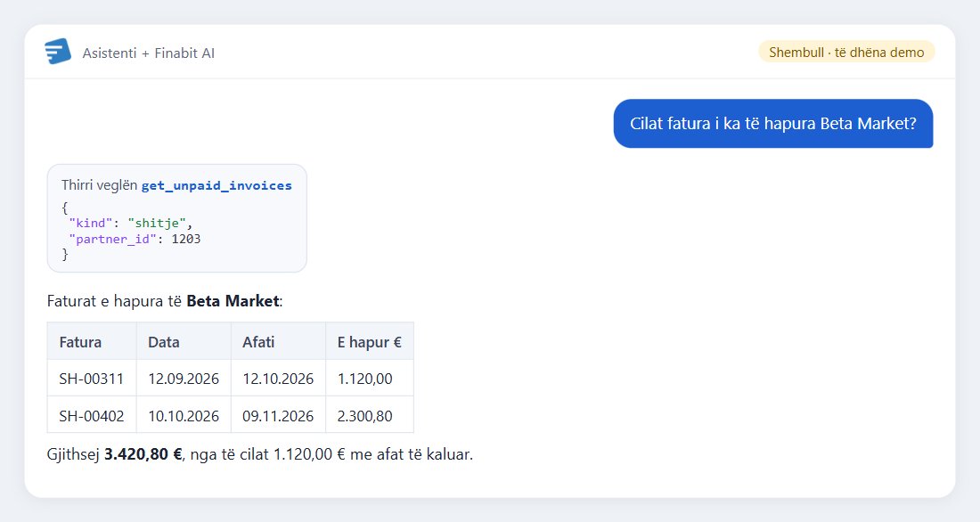Click the get_unpaid_invoices tool name
Image resolution: width=980 pixels, height=522 pixels.
click(x=216, y=185)
